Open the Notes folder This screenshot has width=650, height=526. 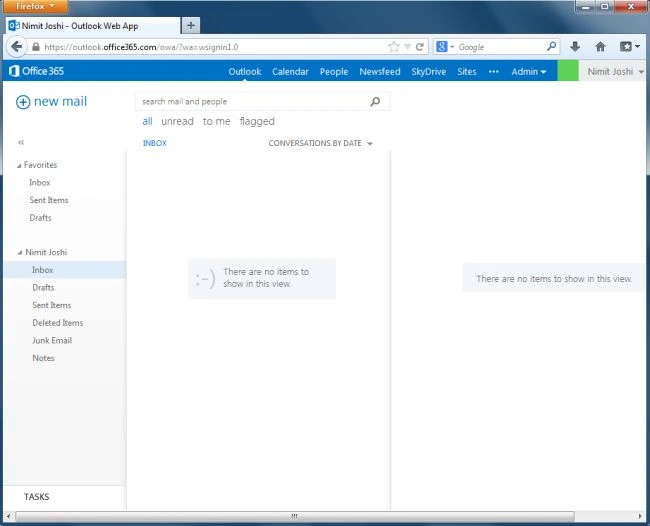[44, 358]
